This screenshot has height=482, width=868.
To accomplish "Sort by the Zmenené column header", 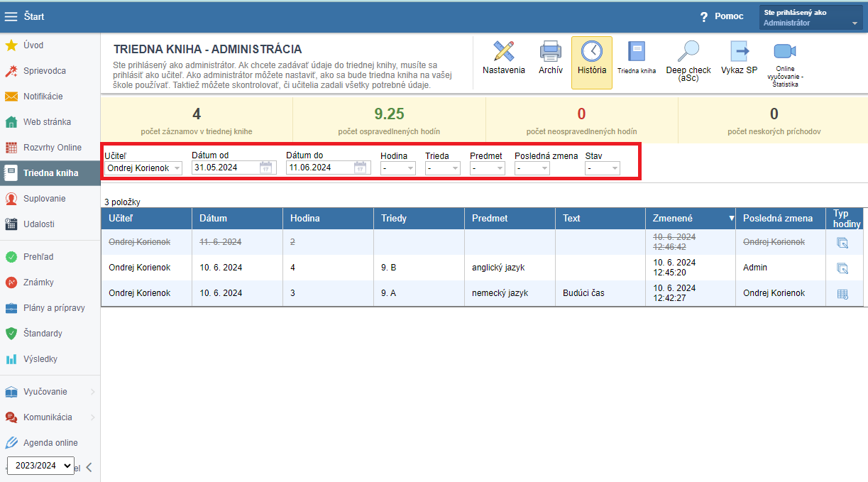I will pyautogui.click(x=690, y=219).
